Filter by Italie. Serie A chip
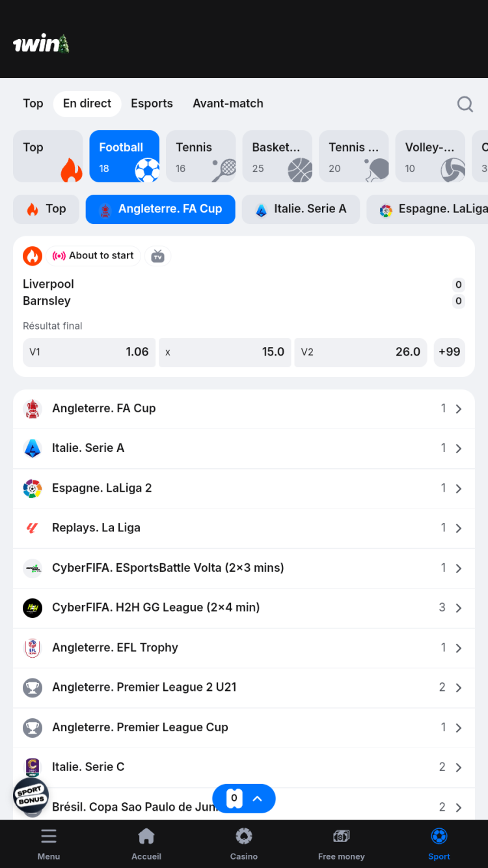The width and height of the screenshot is (488, 868). [x=301, y=209]
